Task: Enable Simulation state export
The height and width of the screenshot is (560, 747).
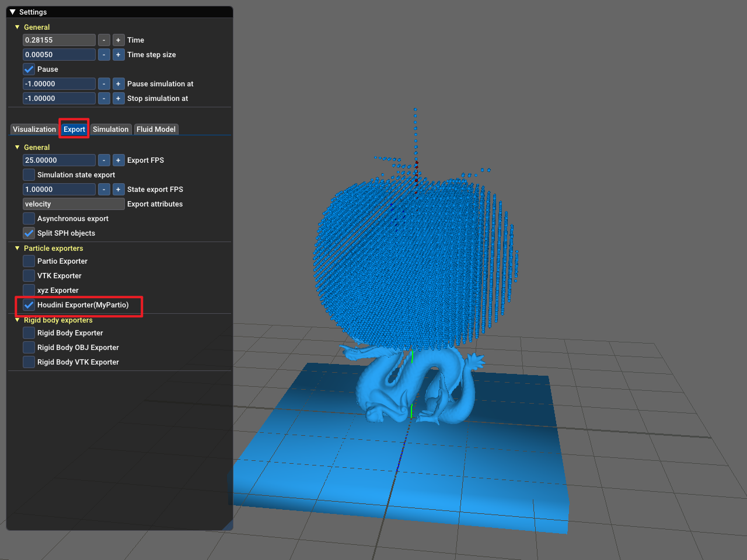Action: (x=29, y=175)
